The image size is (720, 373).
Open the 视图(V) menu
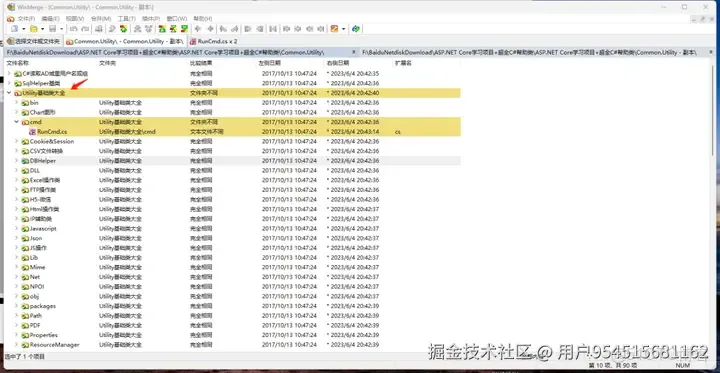(x=75, y=19)
